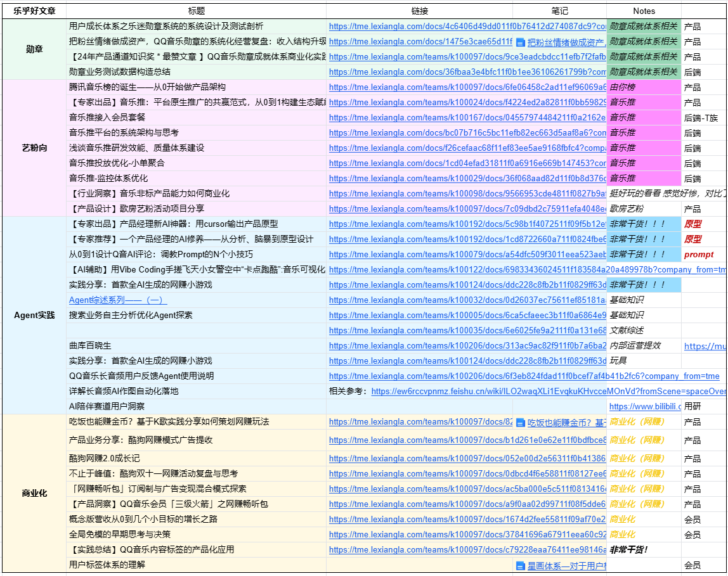Open the feishu.cn wiki link after 相关参考
The height and width of the screenshot is (576, 728).
coord(549,392)
